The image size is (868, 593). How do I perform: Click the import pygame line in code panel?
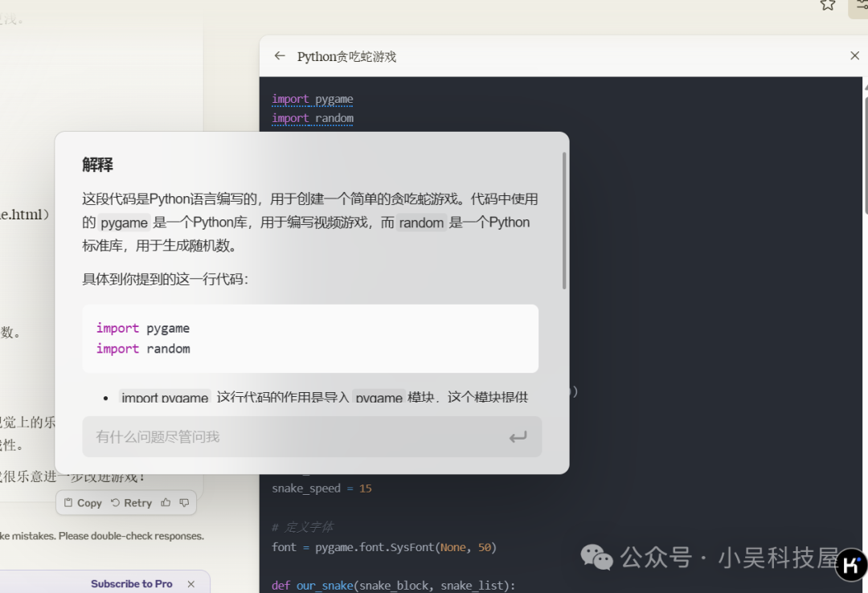[x=312, y=100]
